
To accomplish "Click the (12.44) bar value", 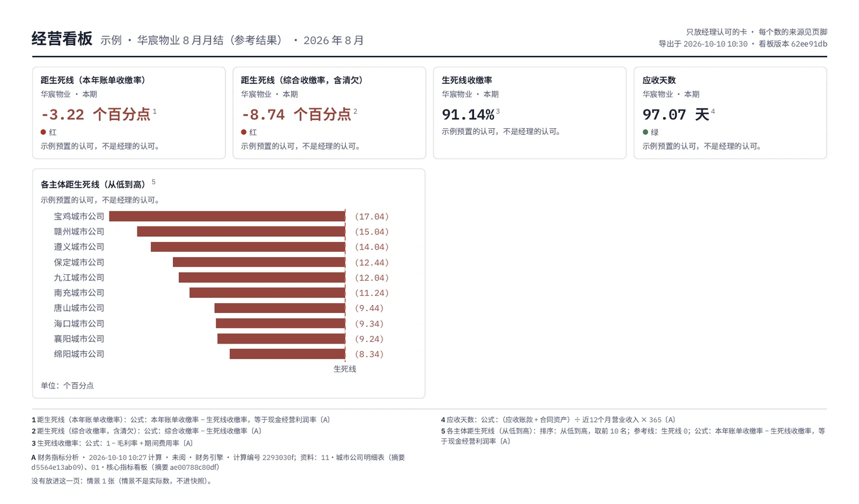I will tap(372, 262).
